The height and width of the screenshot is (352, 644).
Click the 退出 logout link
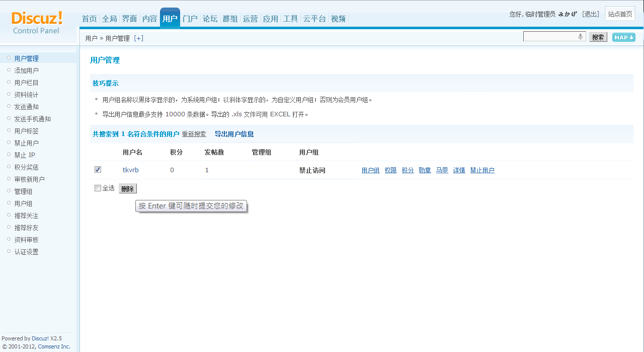pyautogui.click(x=591, y=14)
